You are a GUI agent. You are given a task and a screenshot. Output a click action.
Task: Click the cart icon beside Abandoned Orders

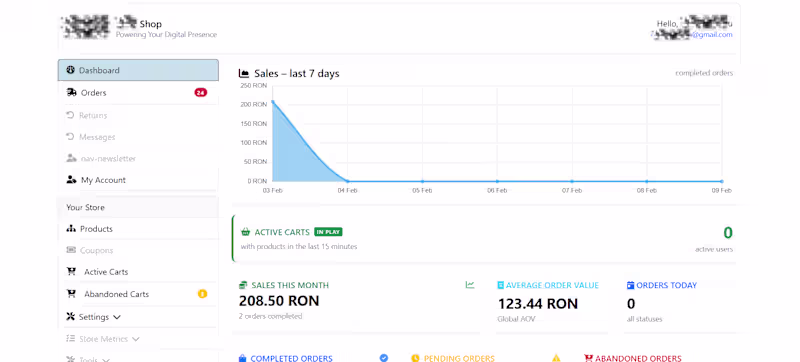point(588,358)
